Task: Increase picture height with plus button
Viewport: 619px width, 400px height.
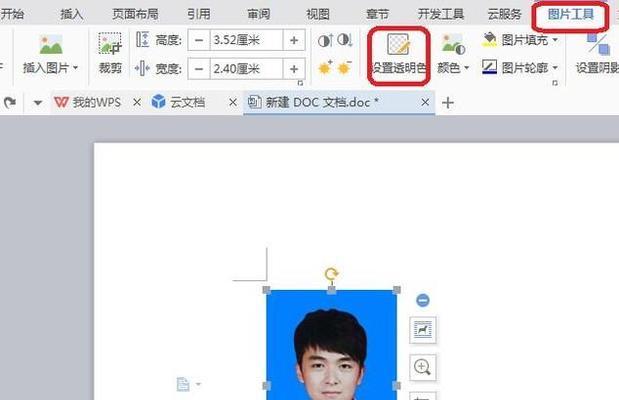Action: point(294,40)
